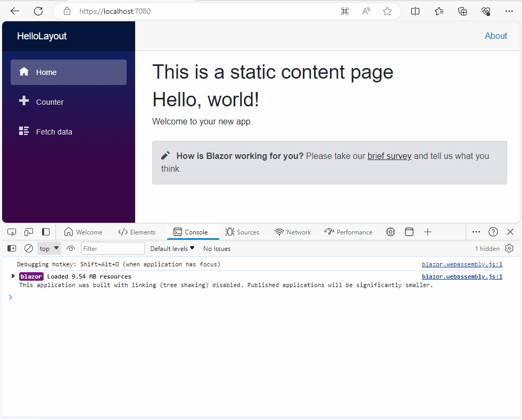Open the About link in header
Viewport: 522px width, 420px height.
point(495,36)
